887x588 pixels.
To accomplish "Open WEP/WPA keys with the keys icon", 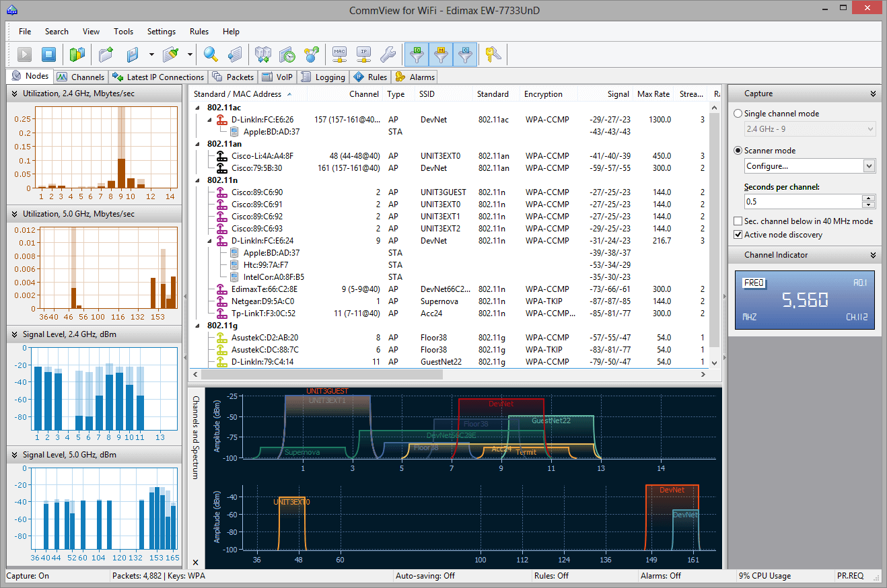I will click(x=493, y=54).
